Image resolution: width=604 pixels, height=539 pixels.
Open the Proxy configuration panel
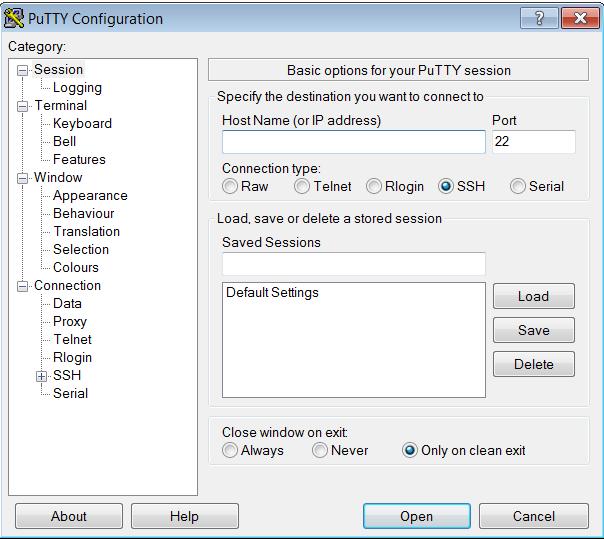tap(70, 321)
